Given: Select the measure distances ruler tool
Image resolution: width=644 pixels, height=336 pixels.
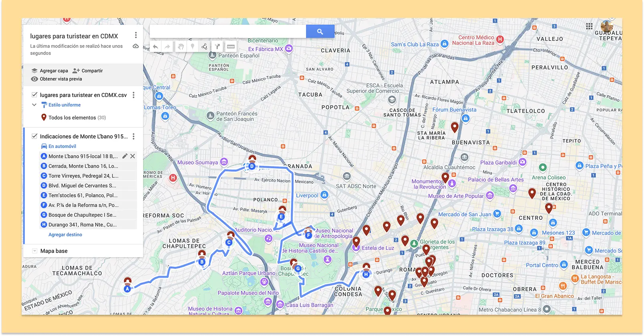Looking at the screenshot, I should pos(231,46).
